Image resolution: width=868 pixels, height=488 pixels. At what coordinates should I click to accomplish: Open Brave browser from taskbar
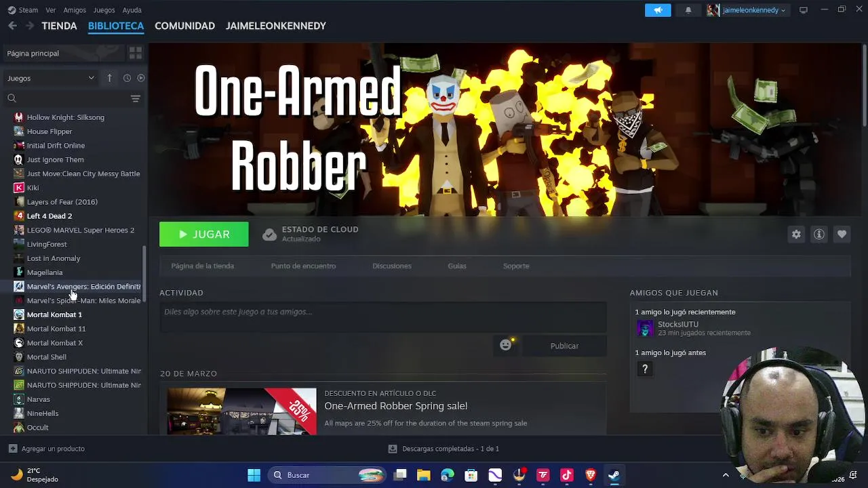pos(591,475)
